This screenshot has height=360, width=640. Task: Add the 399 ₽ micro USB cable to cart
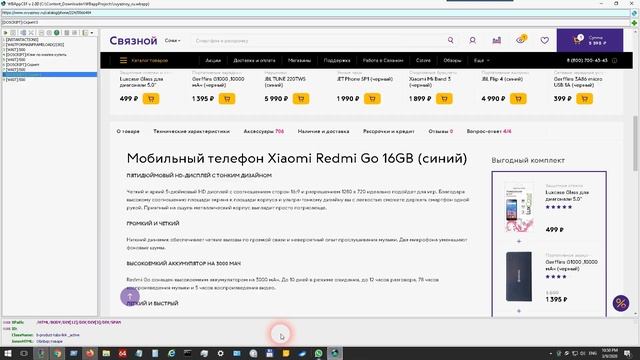(584, 99)
